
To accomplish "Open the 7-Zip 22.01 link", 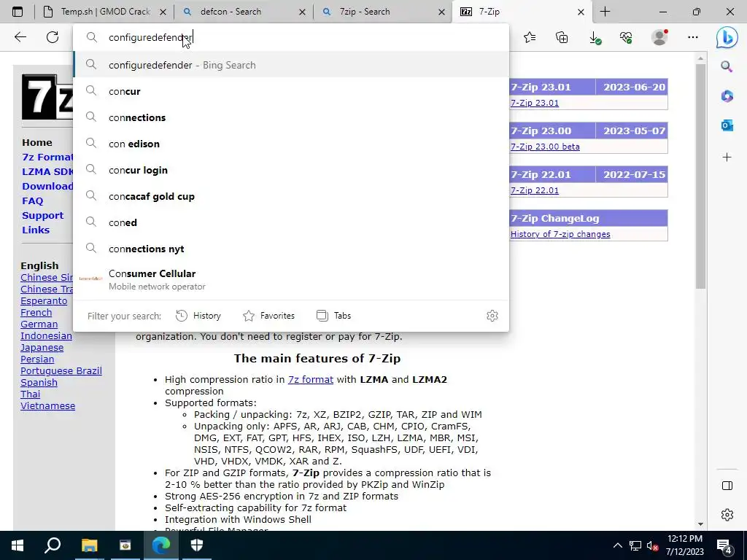I will (535, 190).
